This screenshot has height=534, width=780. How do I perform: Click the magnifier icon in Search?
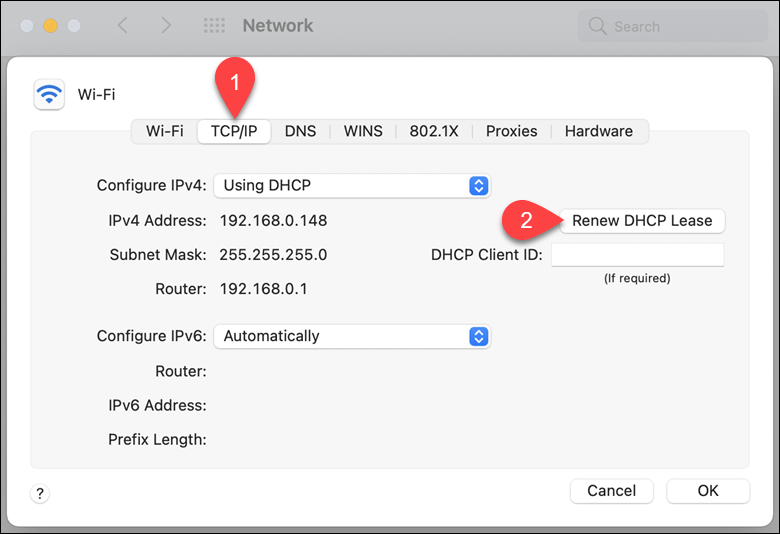597,26
